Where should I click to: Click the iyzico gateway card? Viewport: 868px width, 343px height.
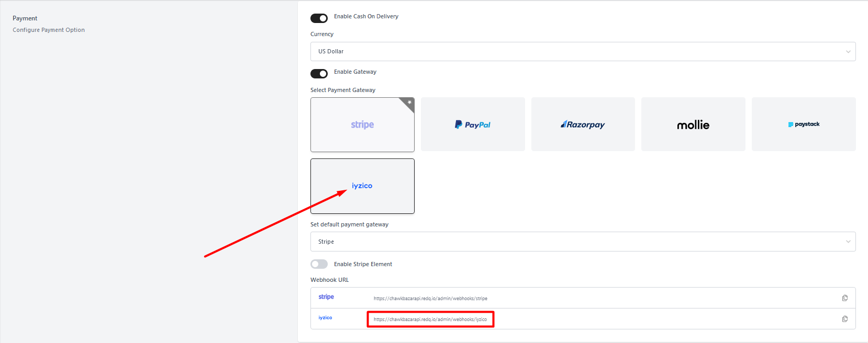(362, 186)
